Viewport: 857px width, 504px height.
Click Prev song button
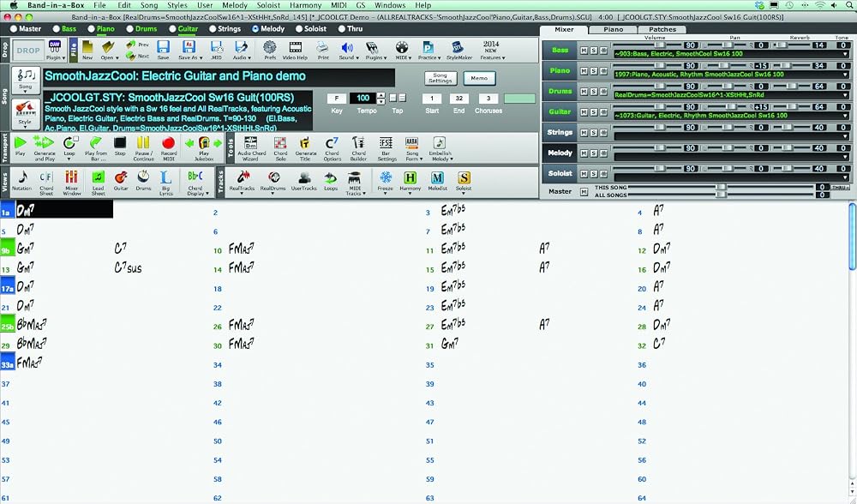138,45
